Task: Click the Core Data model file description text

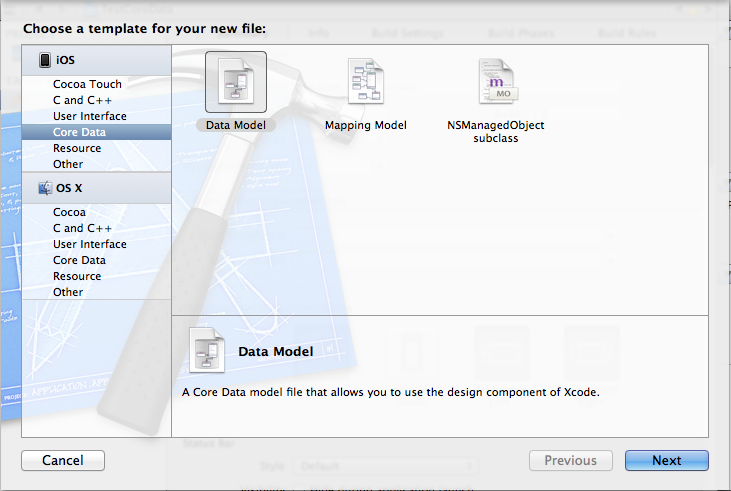Action: coord(391,392)
